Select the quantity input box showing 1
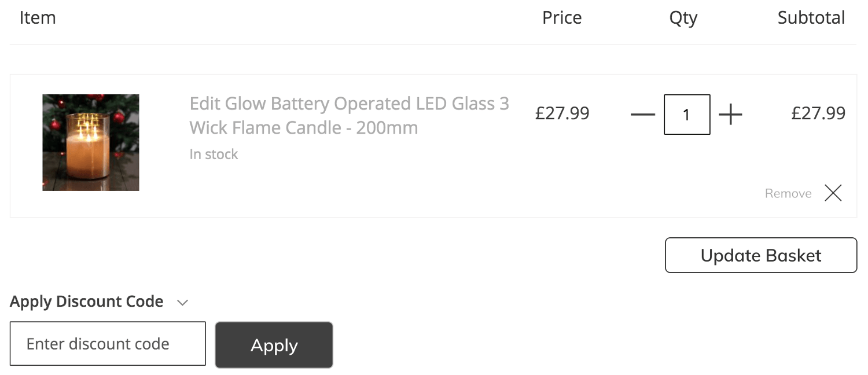This screenshot has height=375, width=868. (x=687, y=115)
